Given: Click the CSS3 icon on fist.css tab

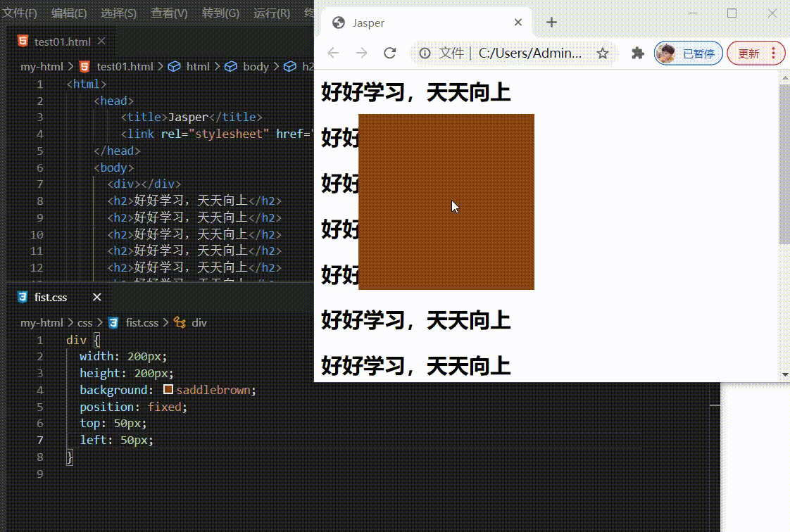Looking at the screenshot, I should (x=22, y=298).
